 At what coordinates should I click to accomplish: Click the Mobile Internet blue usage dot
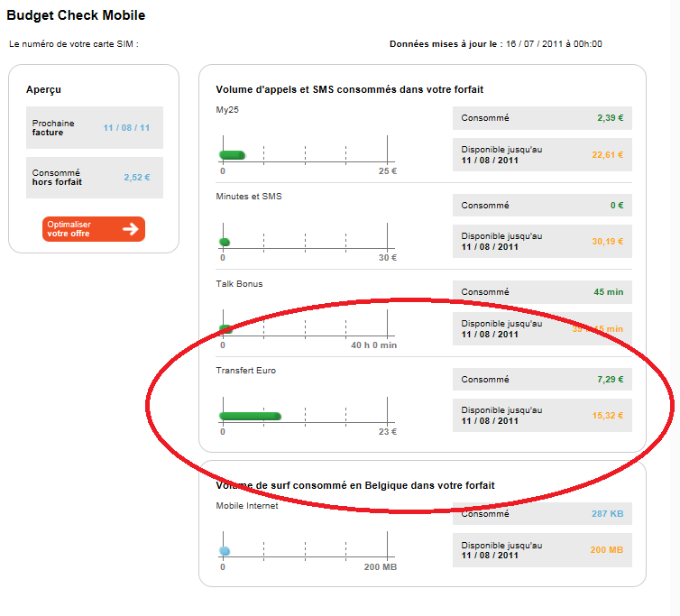(x=225, y=551)
